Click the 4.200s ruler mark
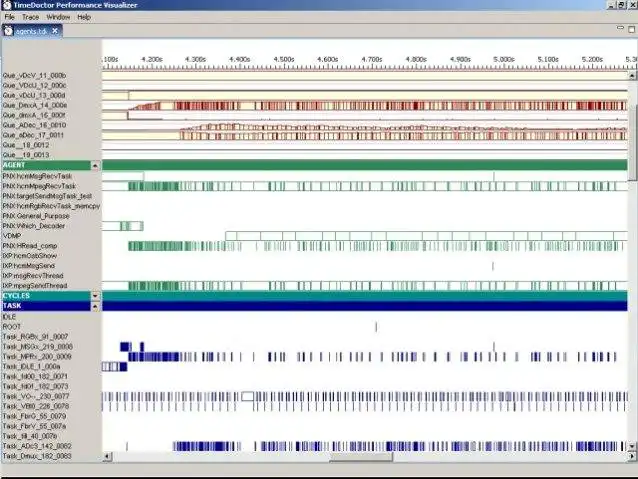This screenshot has width=638, height=479. click(x=152, y=59)
